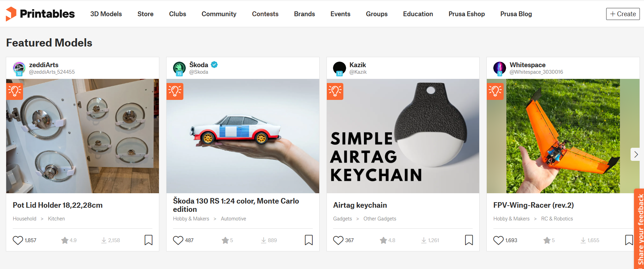Open zeddiArts profile avatar

pos(19,68)
